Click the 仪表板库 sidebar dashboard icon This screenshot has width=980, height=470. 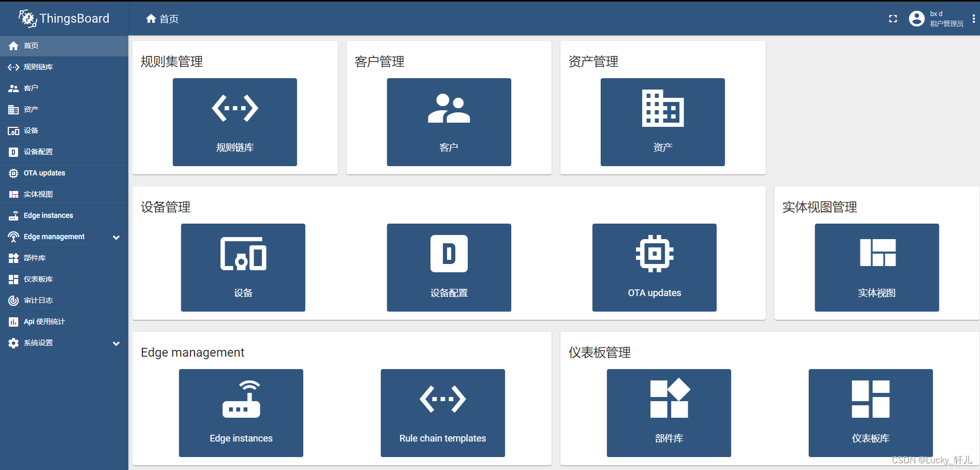(x=13, y=280)
